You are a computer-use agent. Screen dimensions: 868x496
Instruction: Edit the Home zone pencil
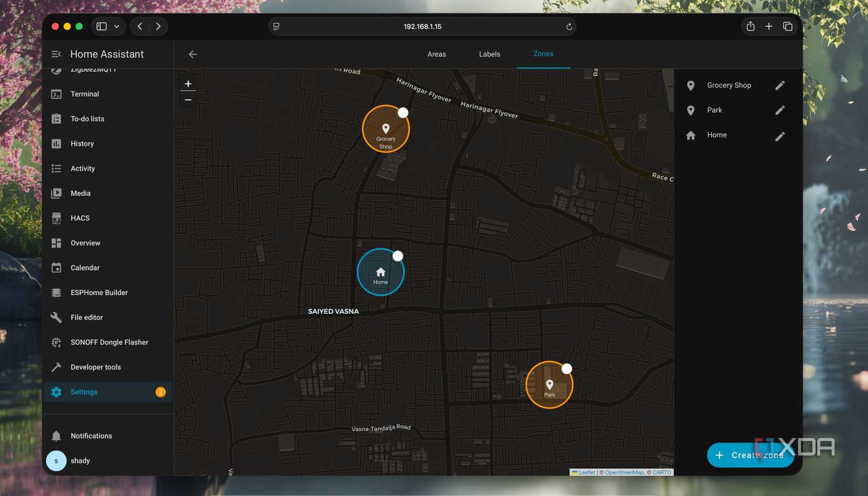[x=780, y=136]
